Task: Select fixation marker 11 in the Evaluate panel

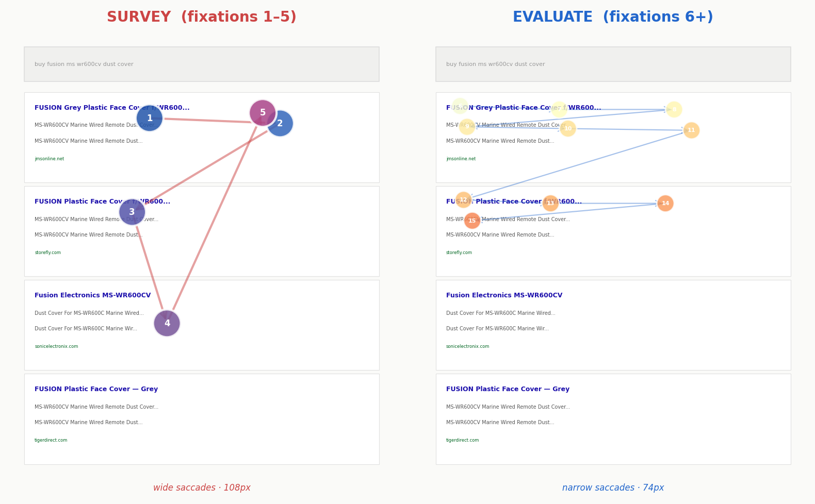Action: (691, 130)
